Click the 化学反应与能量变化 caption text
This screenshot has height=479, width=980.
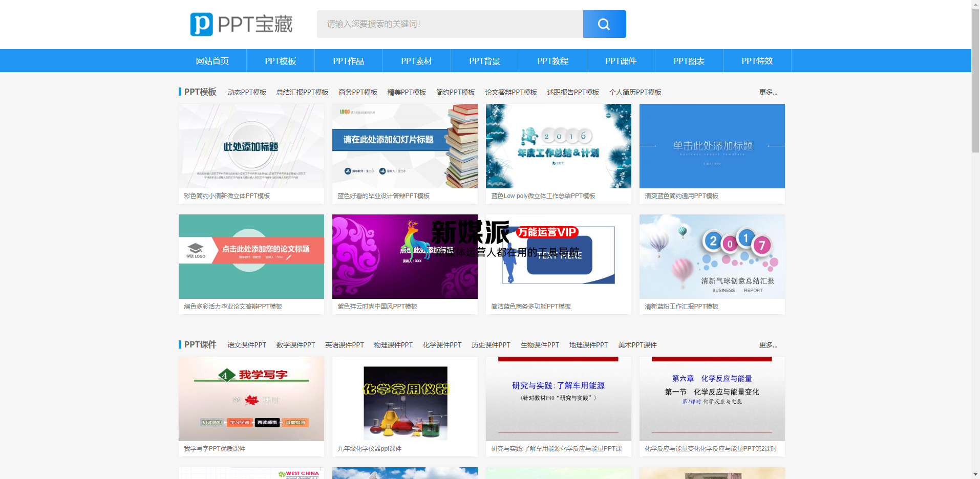[x=711, y=449]
